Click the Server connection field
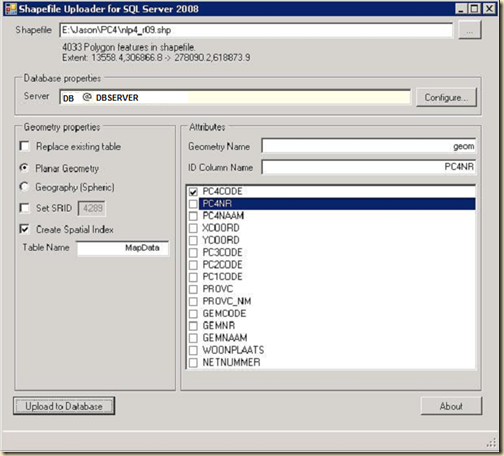This screenshot has width=504, height=456. point(235,97)
